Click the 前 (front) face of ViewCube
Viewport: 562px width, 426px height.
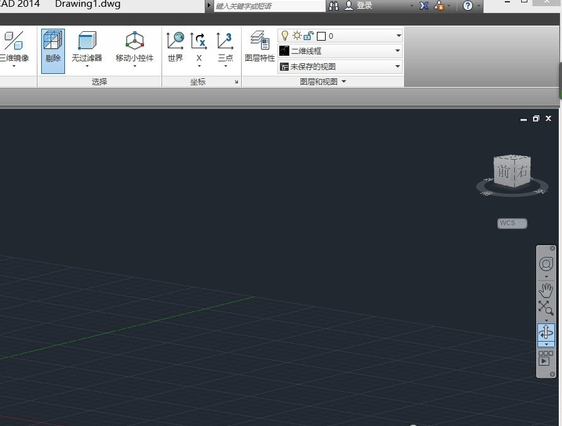504,172
